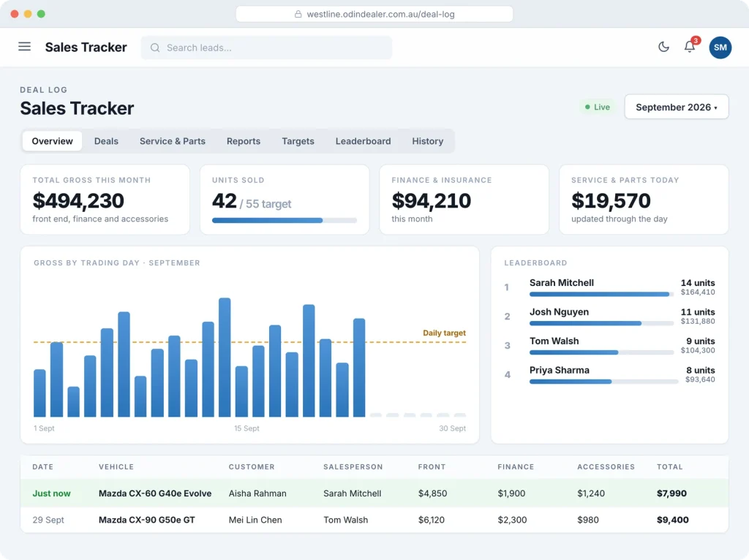This screenshot has height=560, width=749.
Task: Click the search magnifier icon
Action: pyautogui.click(x=155, y=48)
